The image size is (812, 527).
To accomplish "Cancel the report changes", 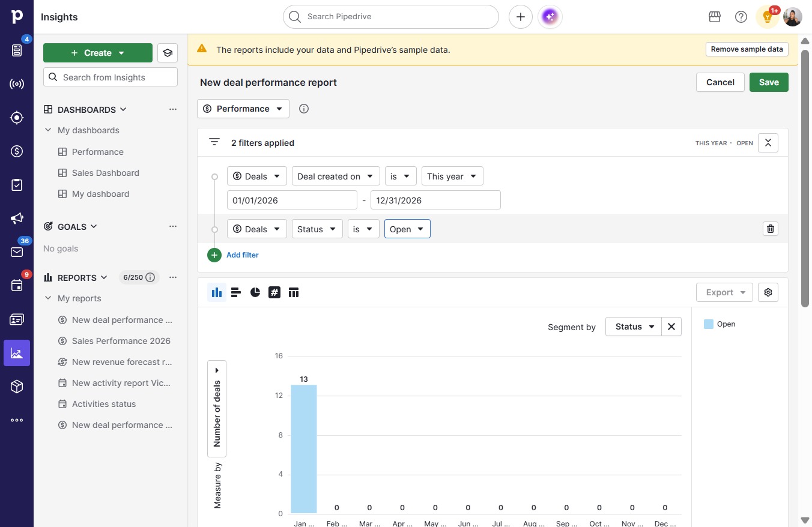I will (720, 82).
